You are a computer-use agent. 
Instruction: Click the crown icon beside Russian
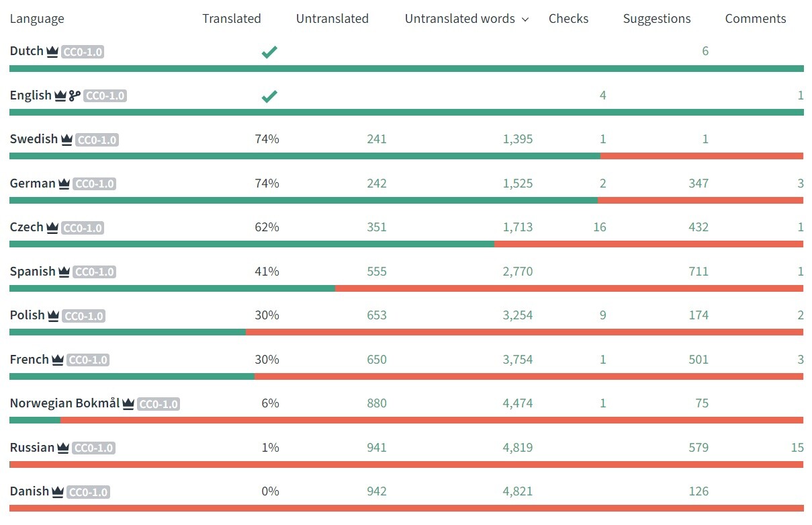(63, 448)
